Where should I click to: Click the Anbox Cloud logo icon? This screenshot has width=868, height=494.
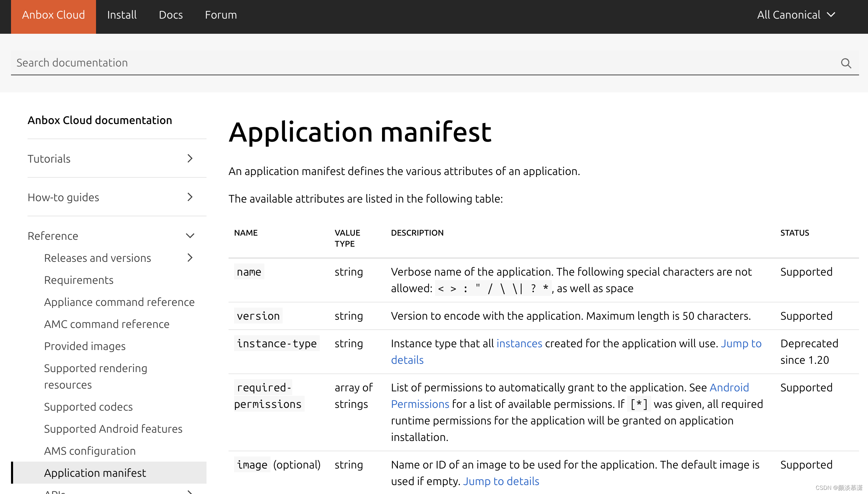point(53,14)
